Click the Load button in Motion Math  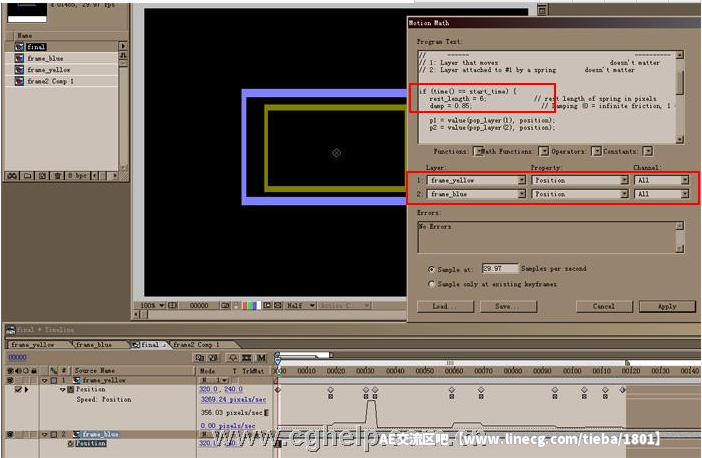click(445, 306)
